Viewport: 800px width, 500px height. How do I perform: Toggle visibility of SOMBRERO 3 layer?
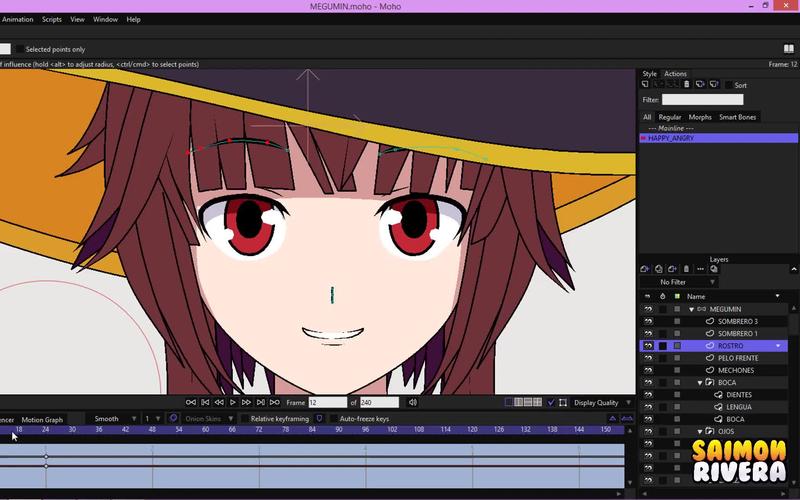(647, 321)
